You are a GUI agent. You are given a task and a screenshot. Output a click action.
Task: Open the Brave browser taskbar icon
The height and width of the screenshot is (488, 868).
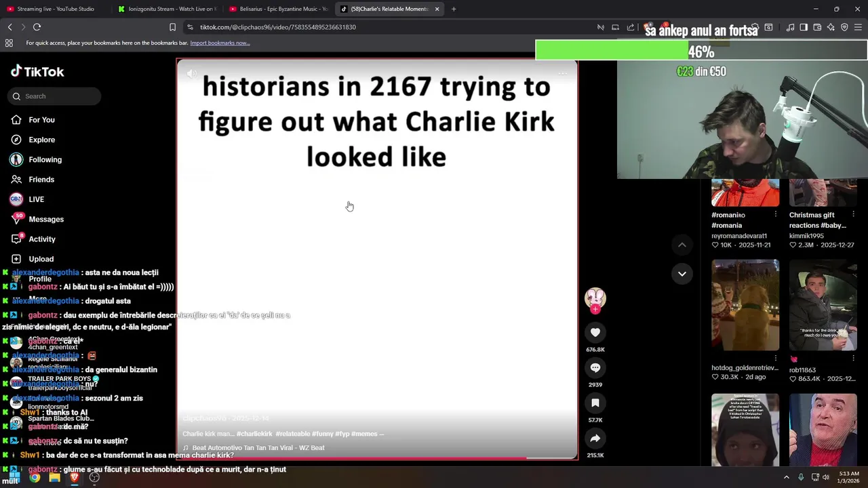pos(75,477)
